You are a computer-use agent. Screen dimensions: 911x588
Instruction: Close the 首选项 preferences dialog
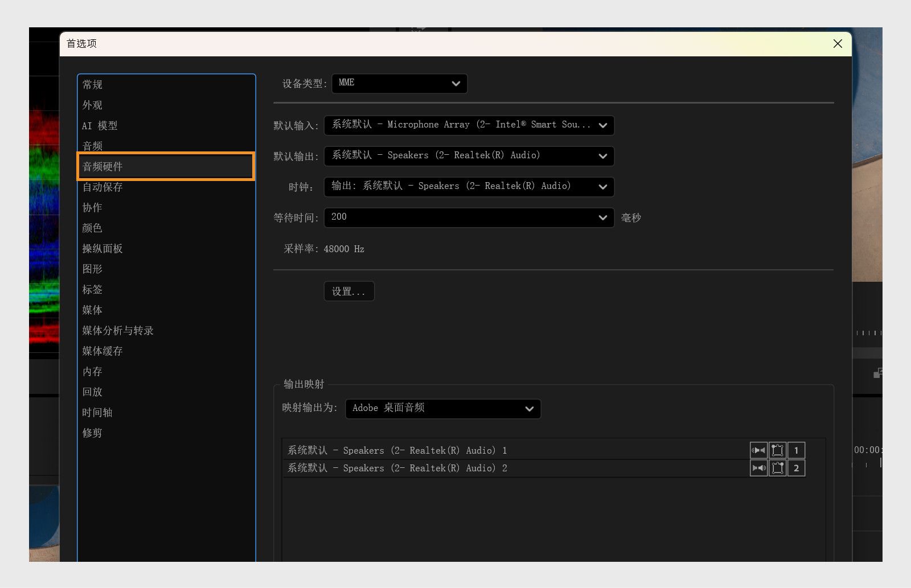(837, 44)
